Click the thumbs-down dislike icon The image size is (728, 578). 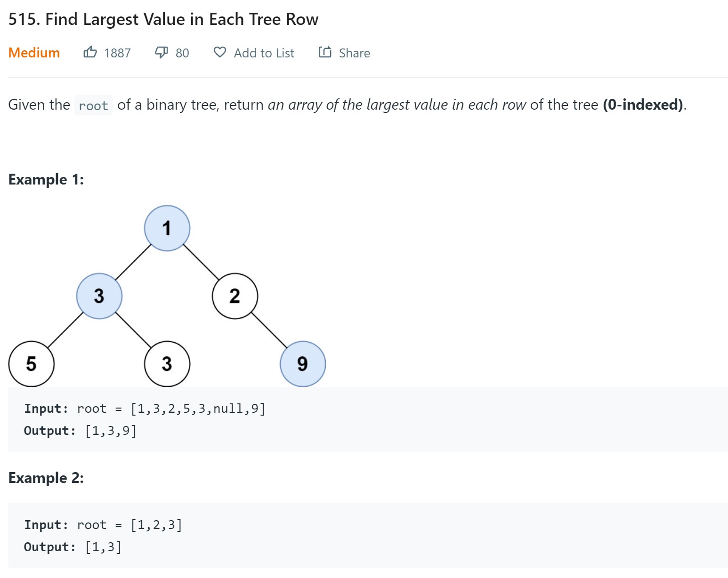pos(162,52)
